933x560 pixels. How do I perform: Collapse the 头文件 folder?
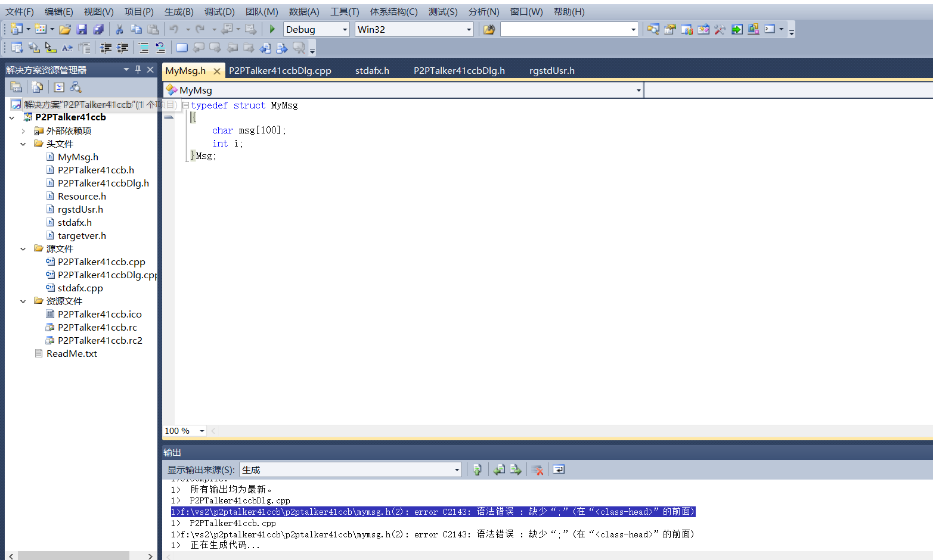(x=23, y=144)
